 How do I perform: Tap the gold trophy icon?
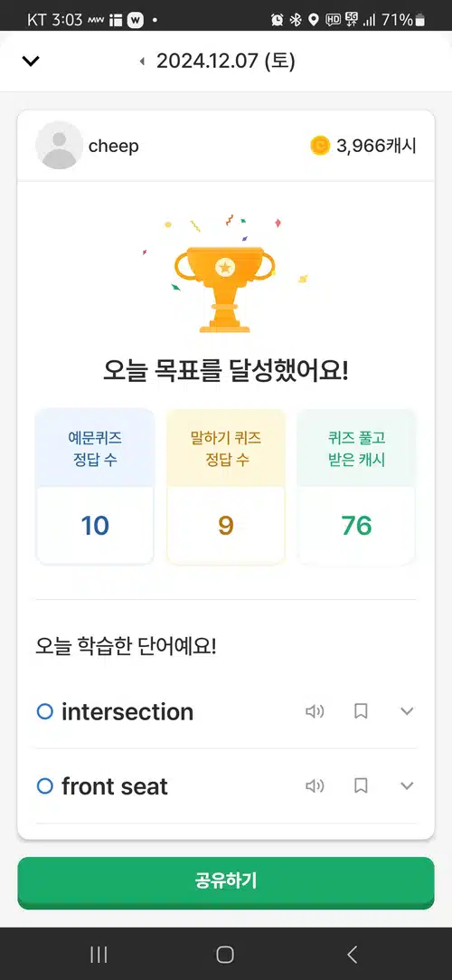(x=225, y=288)
